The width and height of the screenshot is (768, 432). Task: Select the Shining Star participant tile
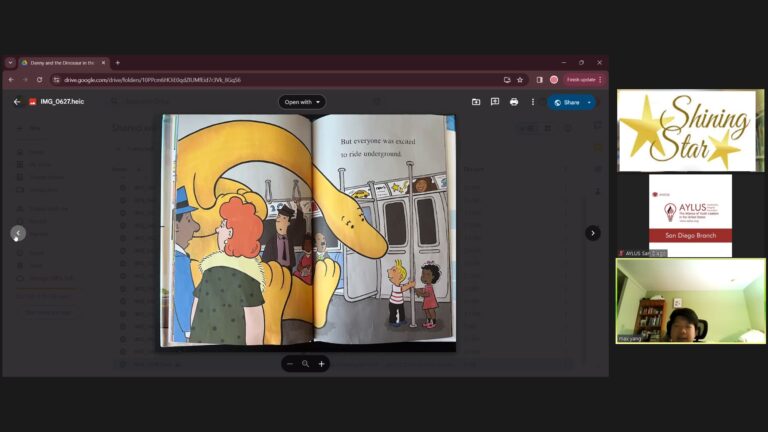(691, 131)
